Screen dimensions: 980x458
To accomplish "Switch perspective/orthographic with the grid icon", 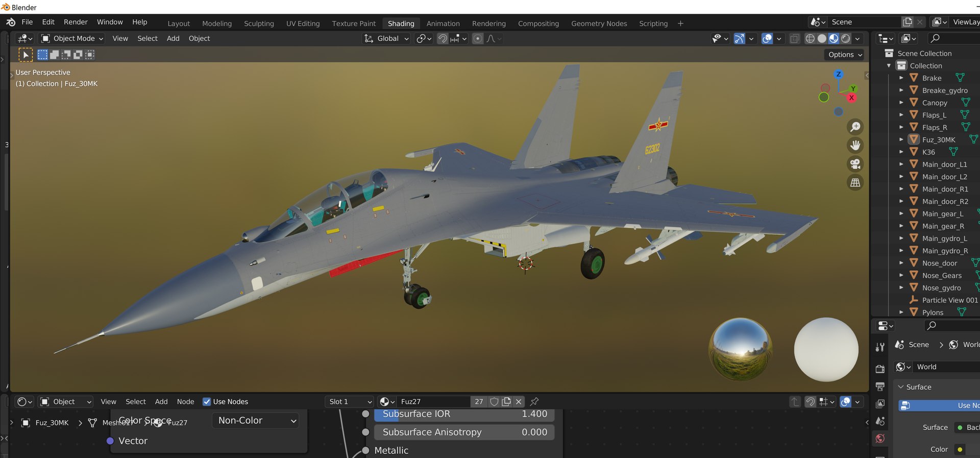I will (x=855, y=182).
